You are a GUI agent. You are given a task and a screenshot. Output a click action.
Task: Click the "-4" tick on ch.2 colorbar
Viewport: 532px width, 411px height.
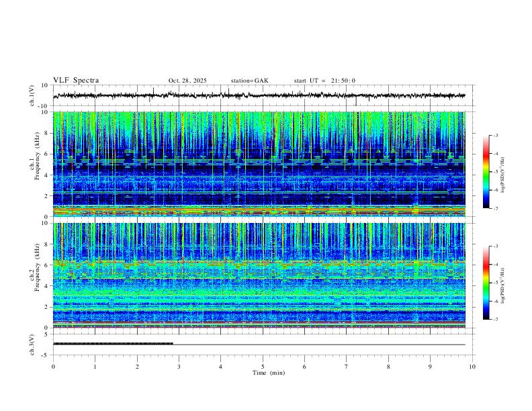495,265
